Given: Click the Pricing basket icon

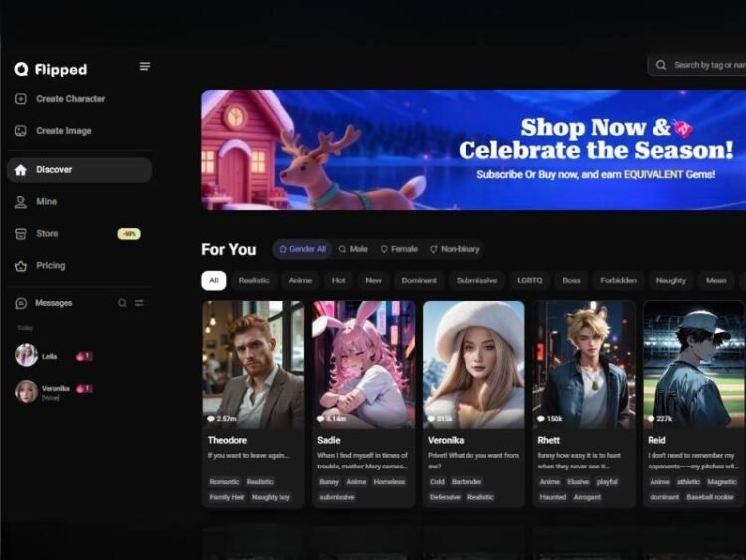Looking at the screenshot, I should pos(21,266).
